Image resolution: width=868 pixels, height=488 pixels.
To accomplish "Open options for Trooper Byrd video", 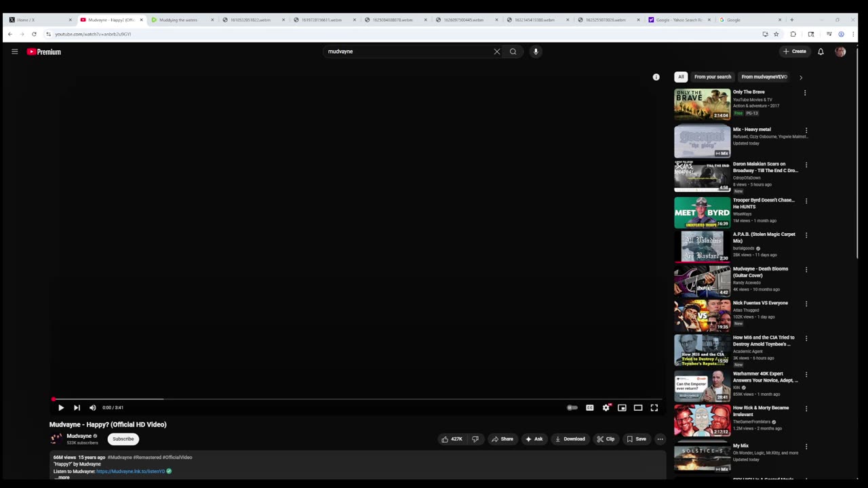I will tap(806, 201).
